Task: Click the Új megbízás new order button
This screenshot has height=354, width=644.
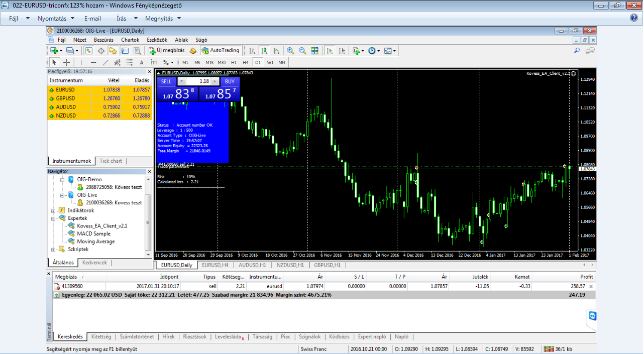Action: [x=167, y=51]
